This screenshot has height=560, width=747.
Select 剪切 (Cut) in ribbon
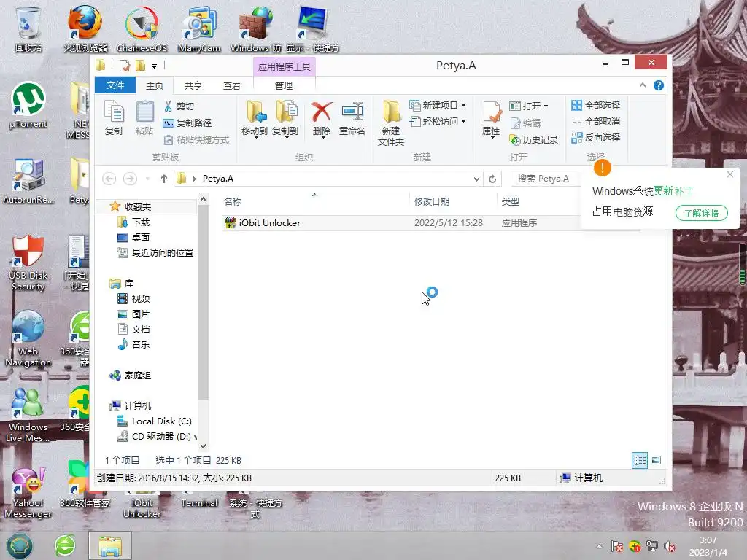point(179,106)
